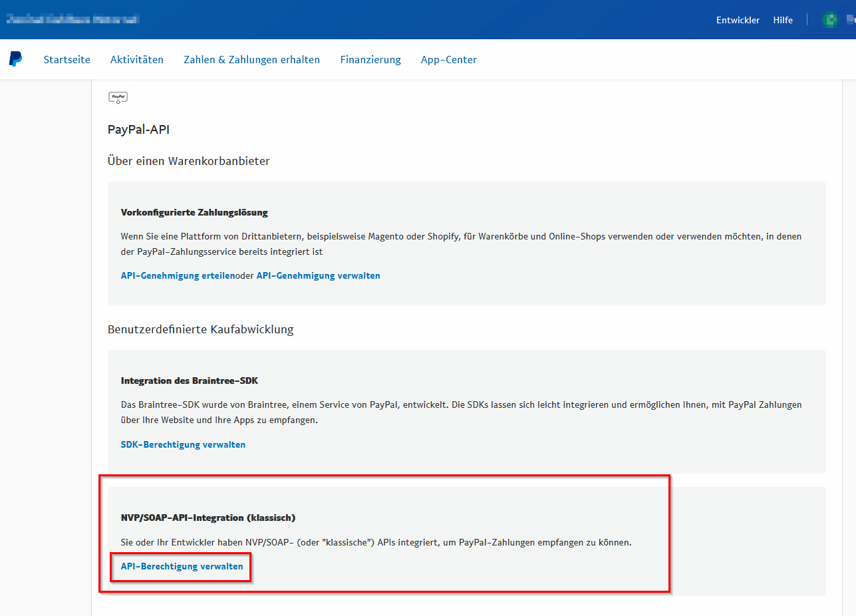Click the Benutzerdefinierte Kaufabwicklung section title
Viewport: 856px width, 616px height.
point(201,329)
